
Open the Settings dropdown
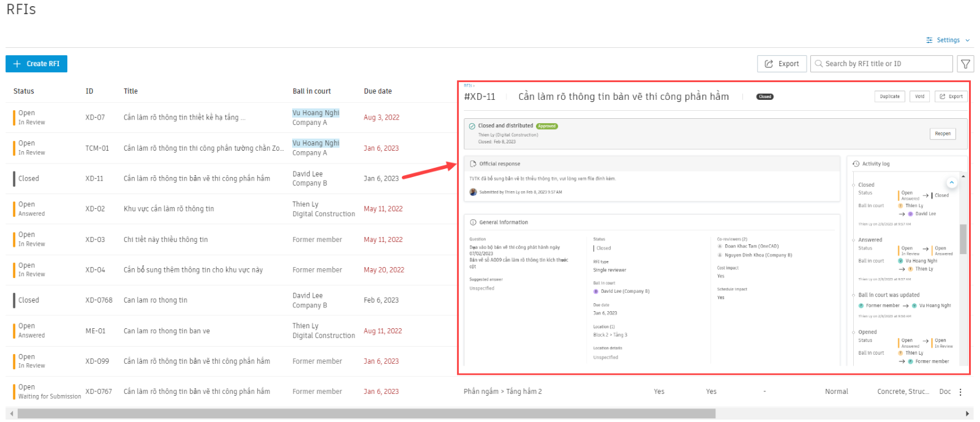tap(948, 40)
